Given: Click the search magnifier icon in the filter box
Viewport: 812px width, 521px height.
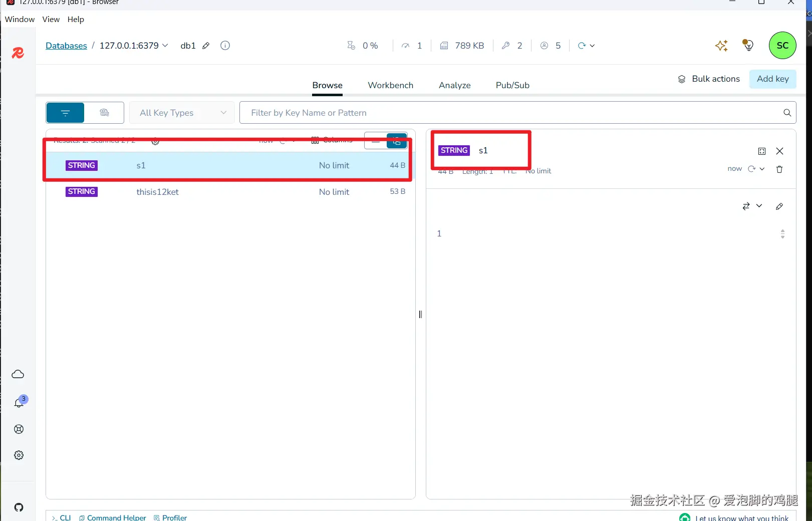Looking at the screenshot, I should coord(787,113).
